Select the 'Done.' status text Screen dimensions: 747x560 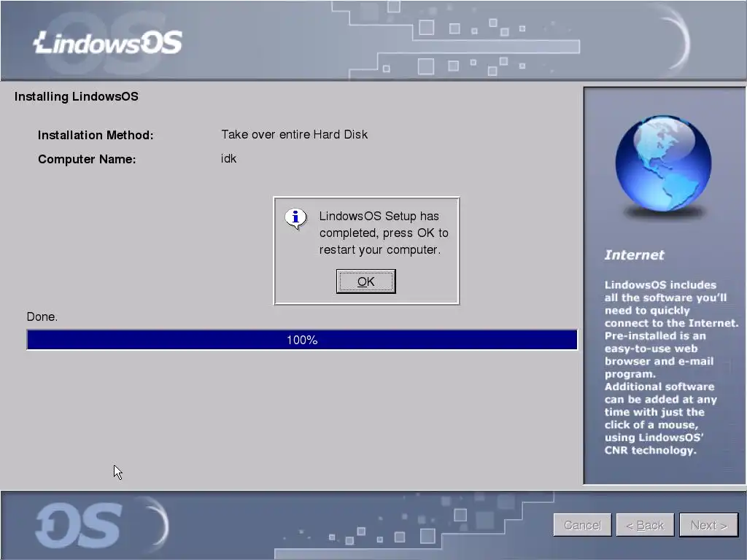pyautogui.click(x=42, y=316)
